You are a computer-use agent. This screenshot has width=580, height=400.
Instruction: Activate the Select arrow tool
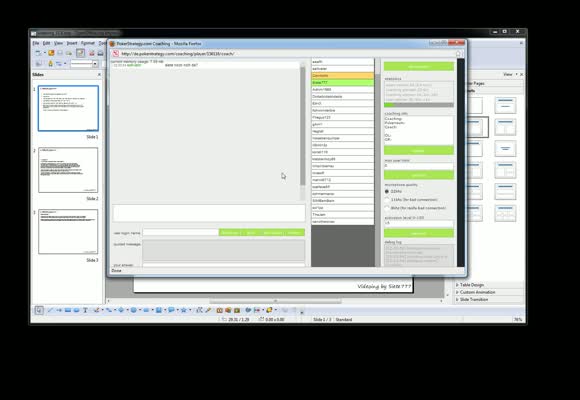(x=39, y=310)
